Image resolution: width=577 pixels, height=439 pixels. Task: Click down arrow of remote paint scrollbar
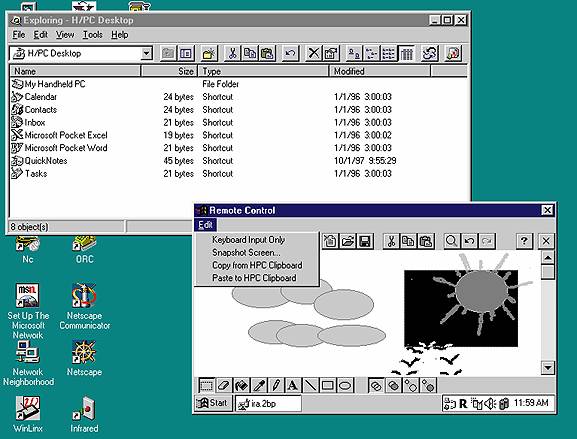click(548, 367)
